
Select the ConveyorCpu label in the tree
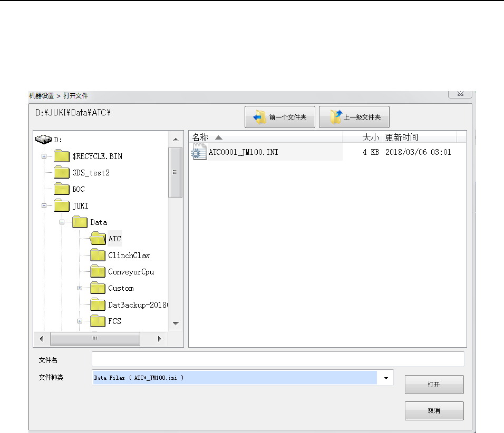click(131, 272)
